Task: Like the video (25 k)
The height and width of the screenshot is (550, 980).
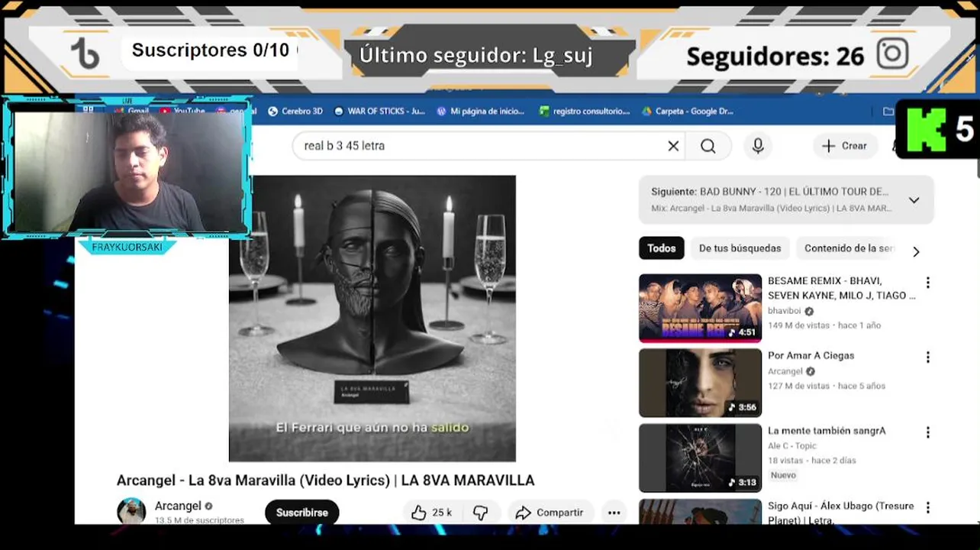Action: (x=431, y=513)
